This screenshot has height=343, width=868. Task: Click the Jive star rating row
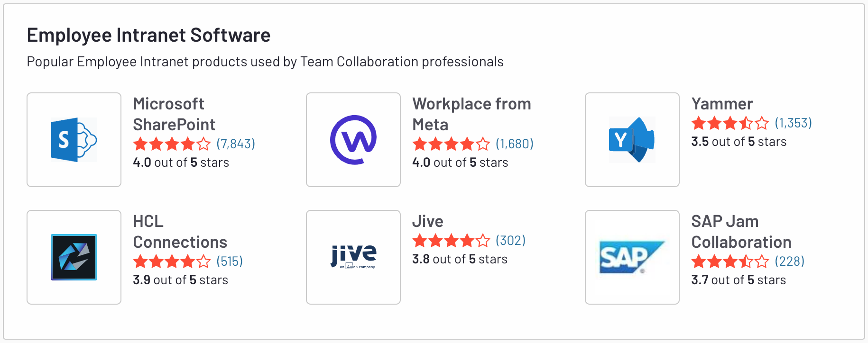(x=451, y=241)
